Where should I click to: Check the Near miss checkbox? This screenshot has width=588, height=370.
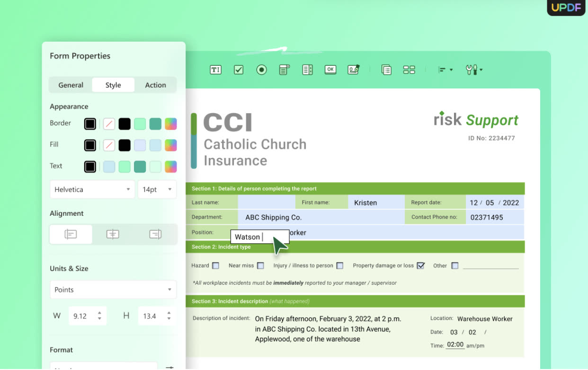tap(260, 265)
